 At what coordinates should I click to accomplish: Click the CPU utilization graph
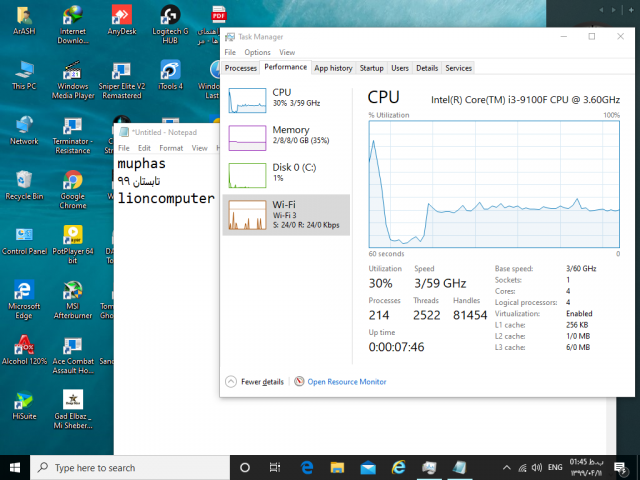coord(494,184)
